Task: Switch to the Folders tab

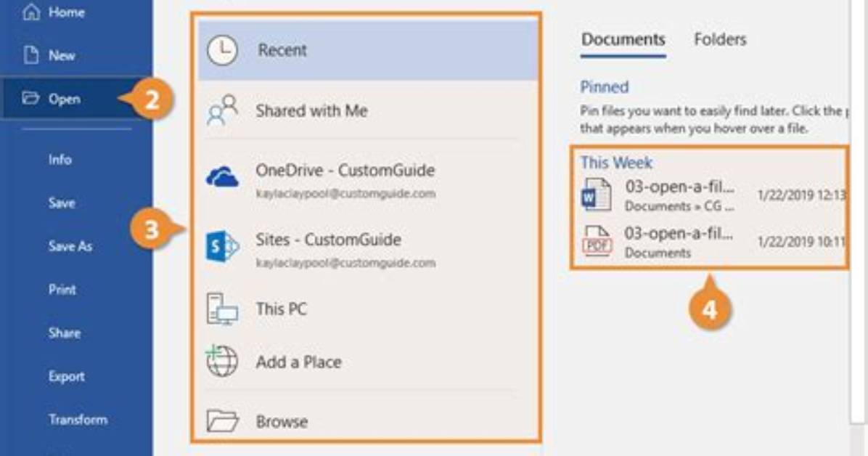Action: (720, 39)
